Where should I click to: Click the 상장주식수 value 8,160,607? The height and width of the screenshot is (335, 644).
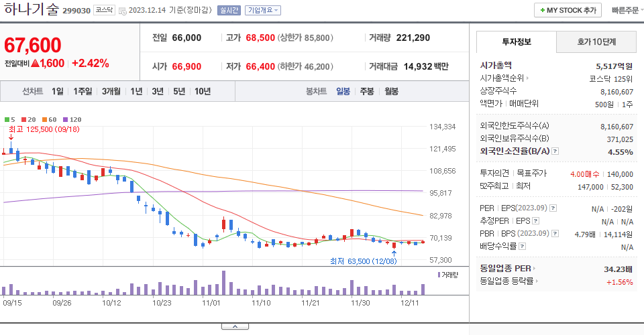[617, 92]
